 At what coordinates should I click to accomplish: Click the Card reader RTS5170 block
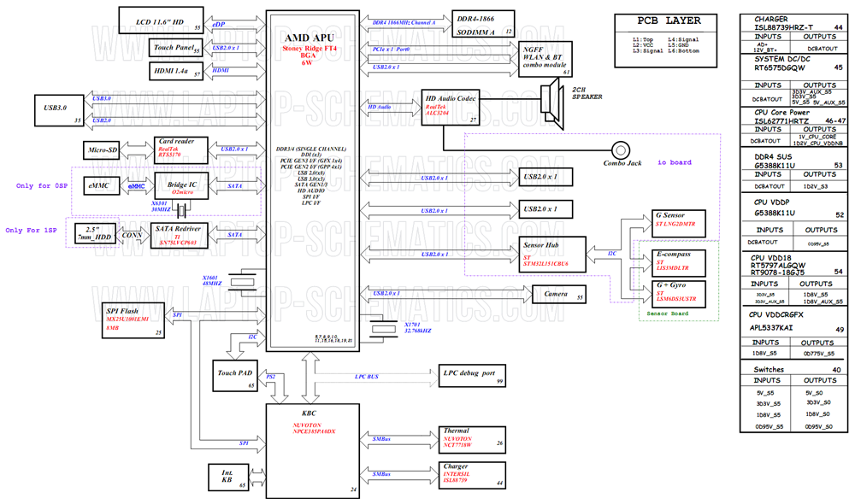[180, 149]
